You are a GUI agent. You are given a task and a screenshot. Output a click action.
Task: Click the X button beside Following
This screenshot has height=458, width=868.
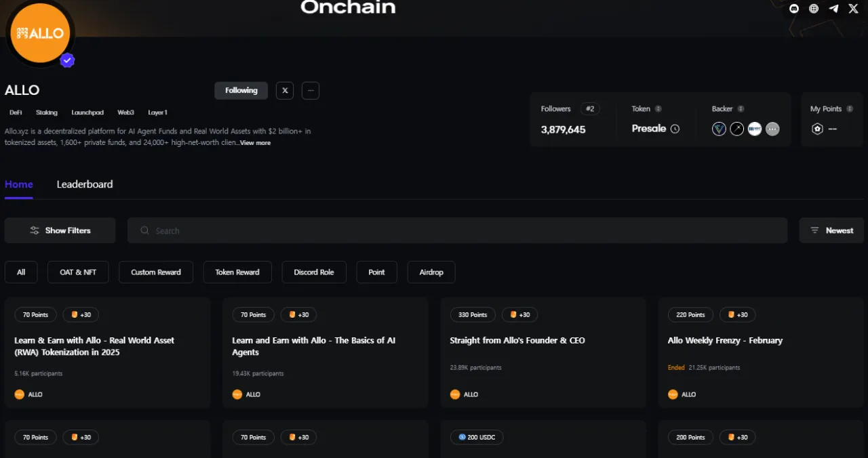coord(285,91)
